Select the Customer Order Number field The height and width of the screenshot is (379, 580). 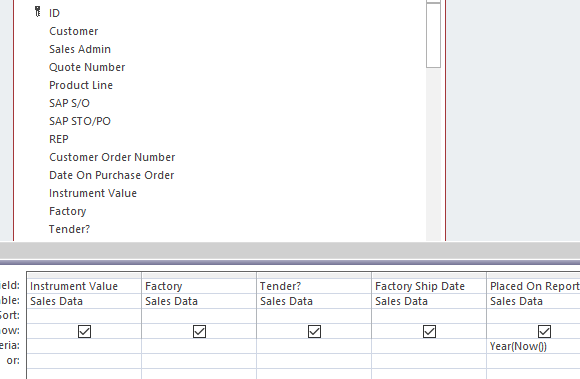click(x=112, y=157)
